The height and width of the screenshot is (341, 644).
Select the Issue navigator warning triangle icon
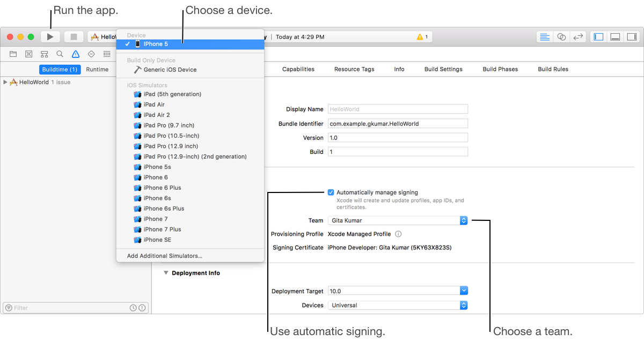tap(75, 54)
